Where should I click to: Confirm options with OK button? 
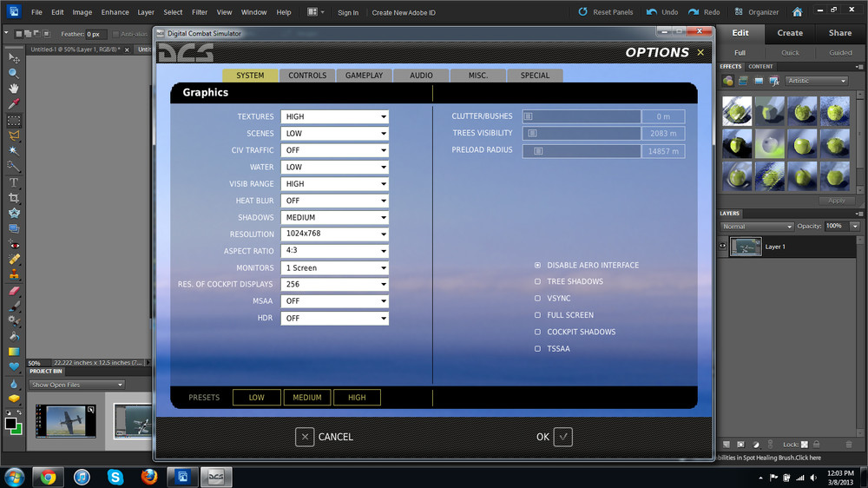coord(554,437)
